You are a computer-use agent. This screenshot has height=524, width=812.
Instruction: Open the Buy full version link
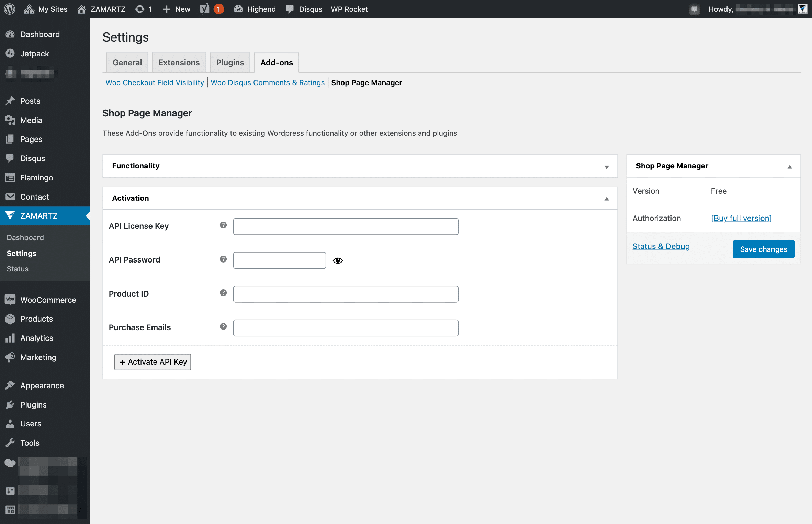pos(741,218)
